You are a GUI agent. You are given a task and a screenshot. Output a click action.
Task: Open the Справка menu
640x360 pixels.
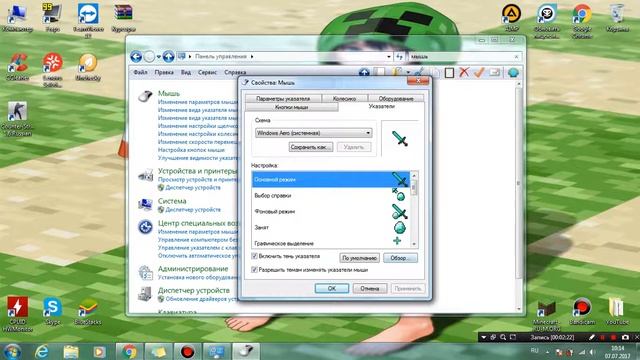point(235,72)
